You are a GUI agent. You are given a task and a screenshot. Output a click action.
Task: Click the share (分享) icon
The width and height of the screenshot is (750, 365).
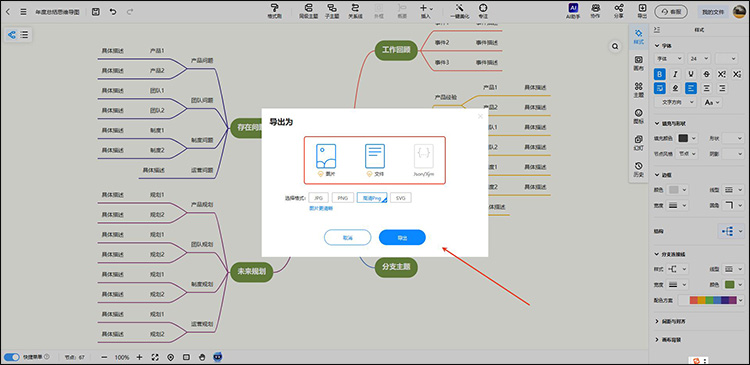(x=619, y=11)
